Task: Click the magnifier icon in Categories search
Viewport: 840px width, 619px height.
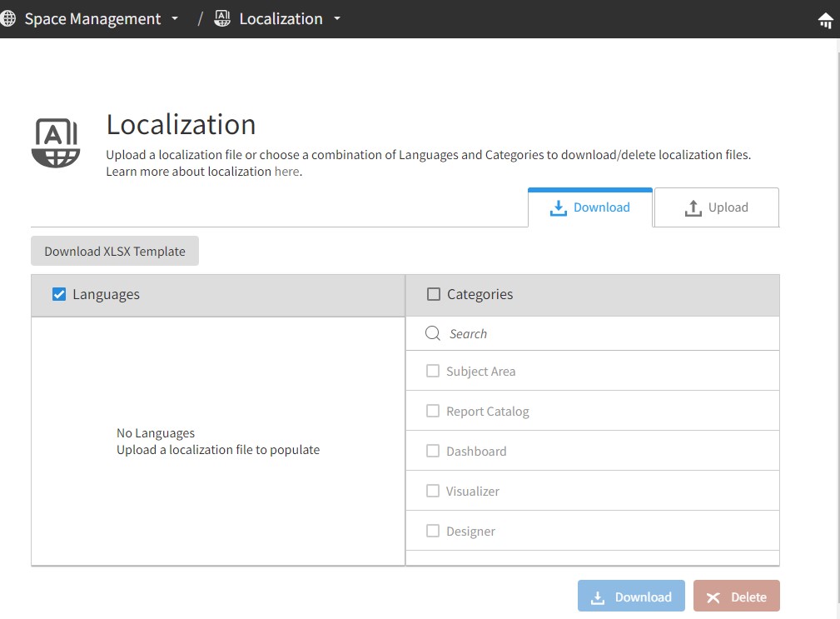Action: tap(432, 333)
